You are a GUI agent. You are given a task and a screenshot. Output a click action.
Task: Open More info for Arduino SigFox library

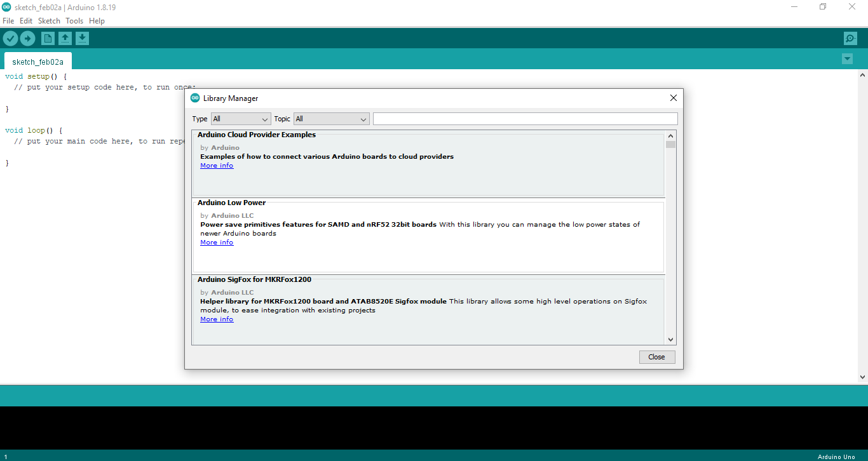click(x=217, y=319)
